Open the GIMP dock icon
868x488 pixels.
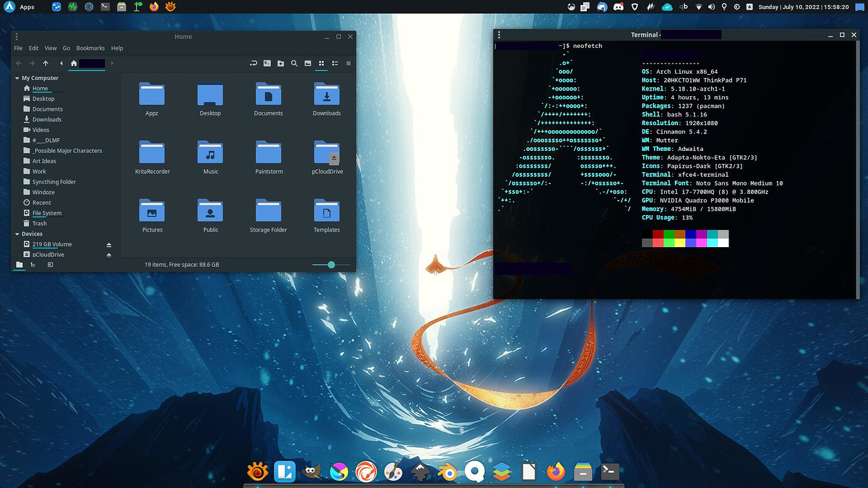[x=313, y=470]
